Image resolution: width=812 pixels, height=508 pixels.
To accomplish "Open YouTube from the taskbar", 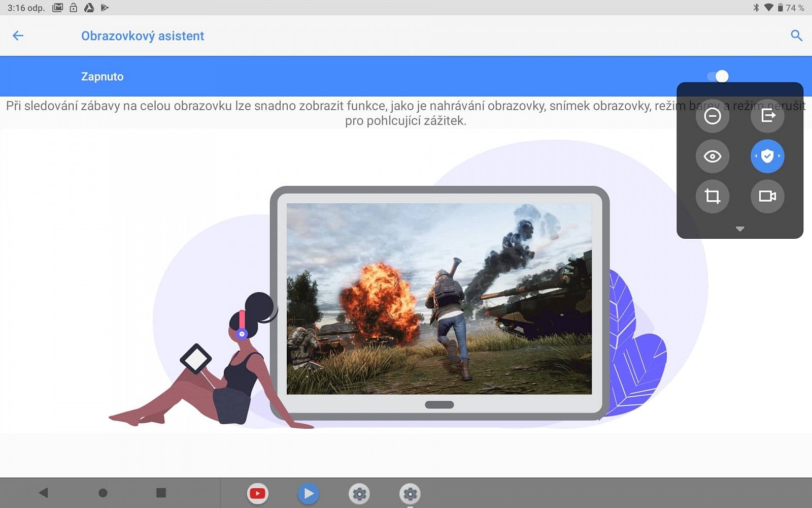I will 258,493.
